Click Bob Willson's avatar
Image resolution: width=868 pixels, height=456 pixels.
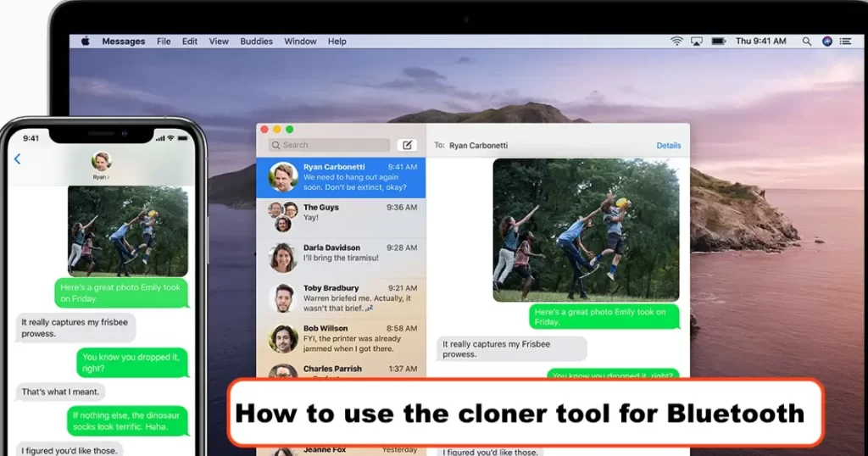(283, 339)
